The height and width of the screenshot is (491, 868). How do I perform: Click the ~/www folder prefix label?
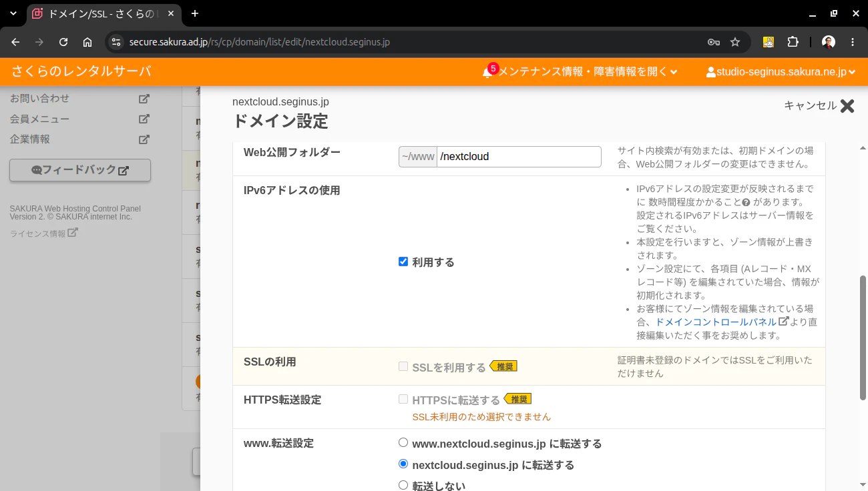(418, 157)
